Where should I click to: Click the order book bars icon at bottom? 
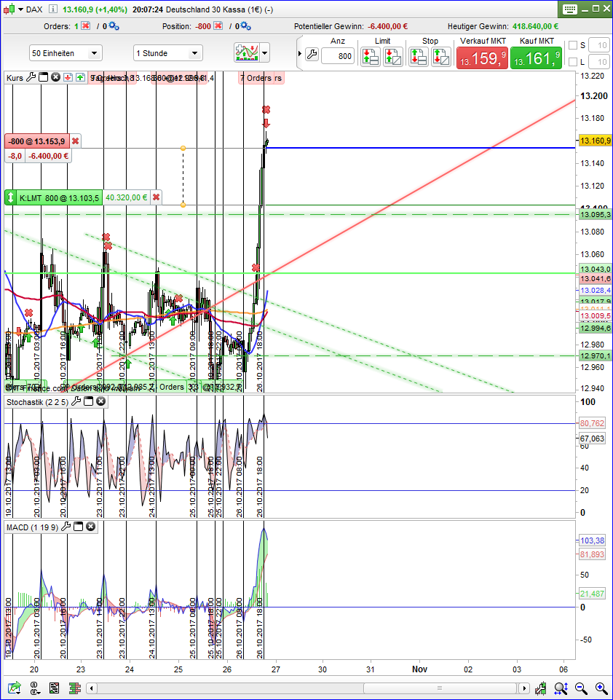pos(75,688)
